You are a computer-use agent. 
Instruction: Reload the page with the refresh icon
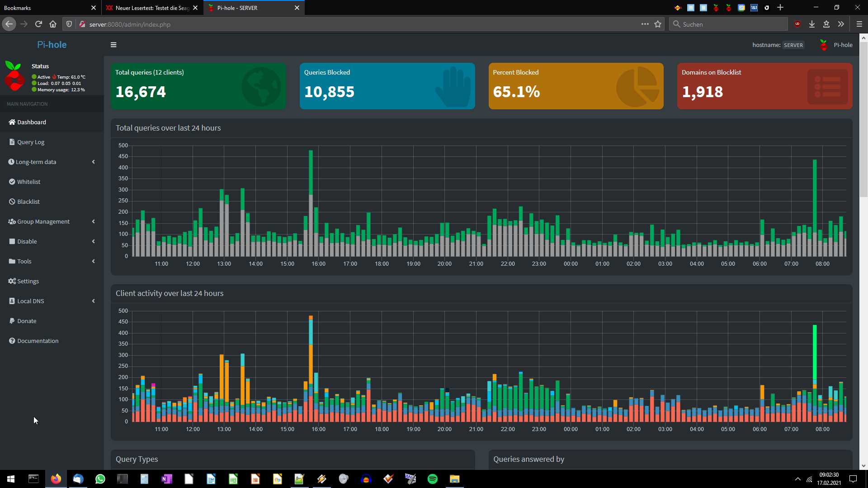coord(38,24)
